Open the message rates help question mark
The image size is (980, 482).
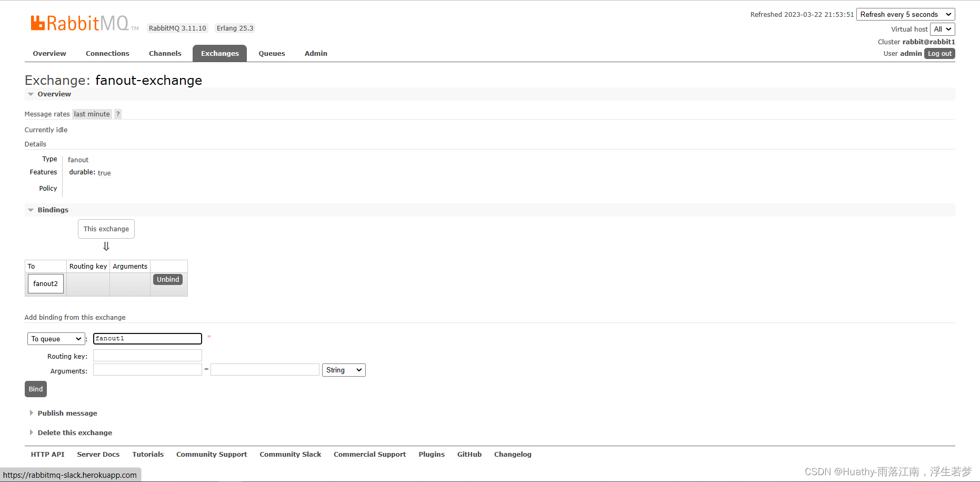[118, 114]
